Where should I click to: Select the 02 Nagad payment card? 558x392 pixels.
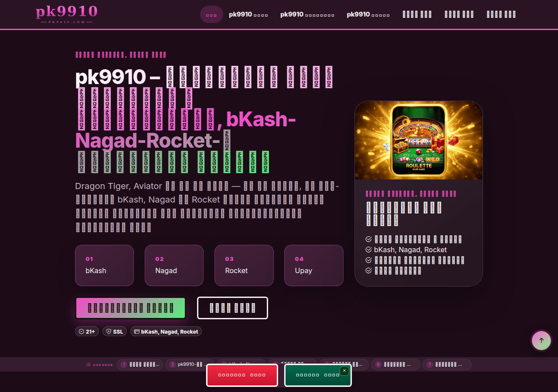tap(174, 265)
